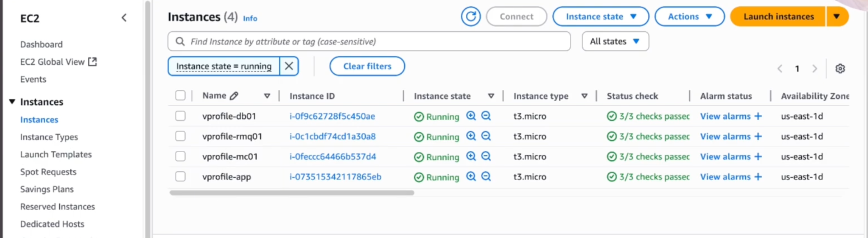The height and width of the screenshot is (238, 868).
Task: Open the Instance state dropdown button
Action: pos(601,16)
